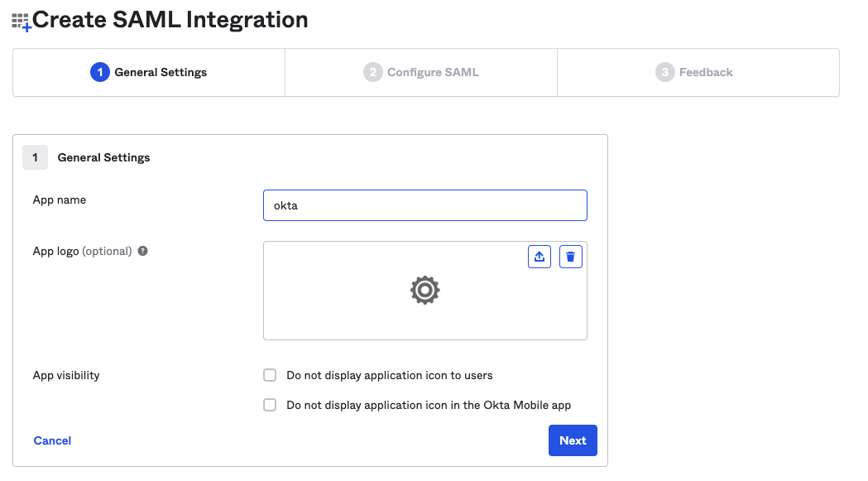Screen dimensions: 868x481
Task: Go to Feedback step tab
Action: tap(698, 73)
